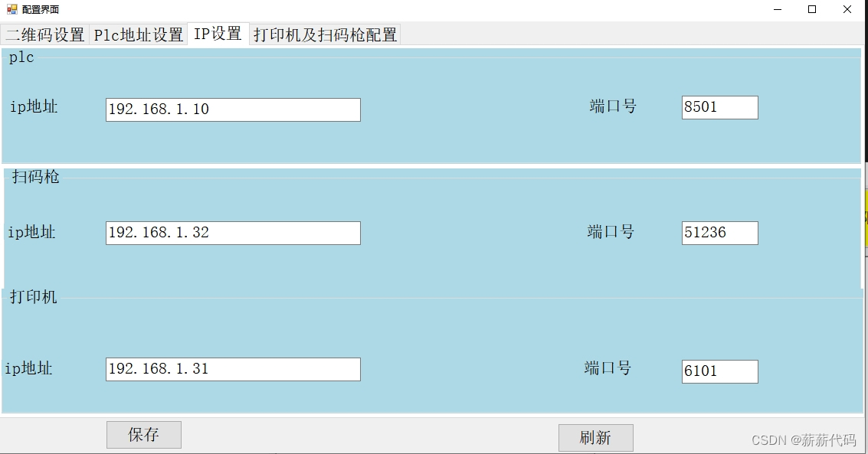Minimize the 配置界面 window
This screenshot has width=868, height=454.
pos(776,9)
